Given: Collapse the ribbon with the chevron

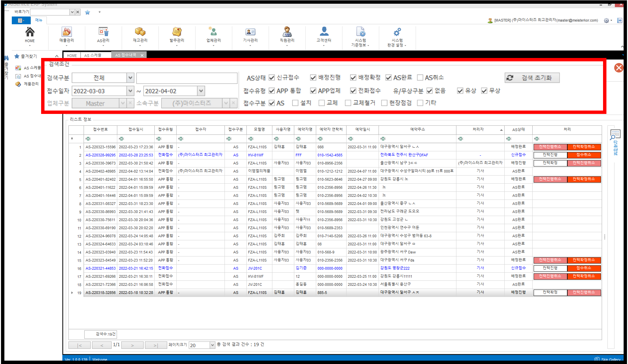Looking at the screenshot, I should 622,47.
